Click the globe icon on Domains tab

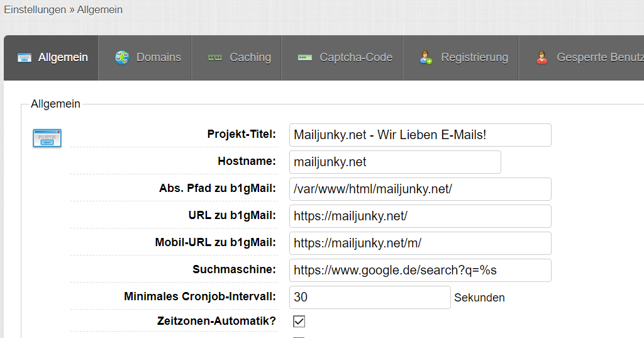(122, 58)
